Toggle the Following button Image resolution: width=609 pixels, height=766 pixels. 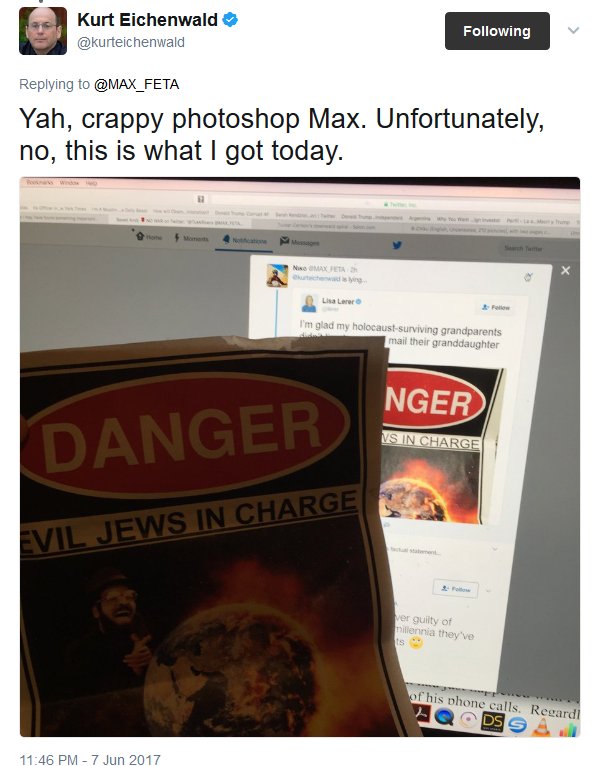[497, 31]
